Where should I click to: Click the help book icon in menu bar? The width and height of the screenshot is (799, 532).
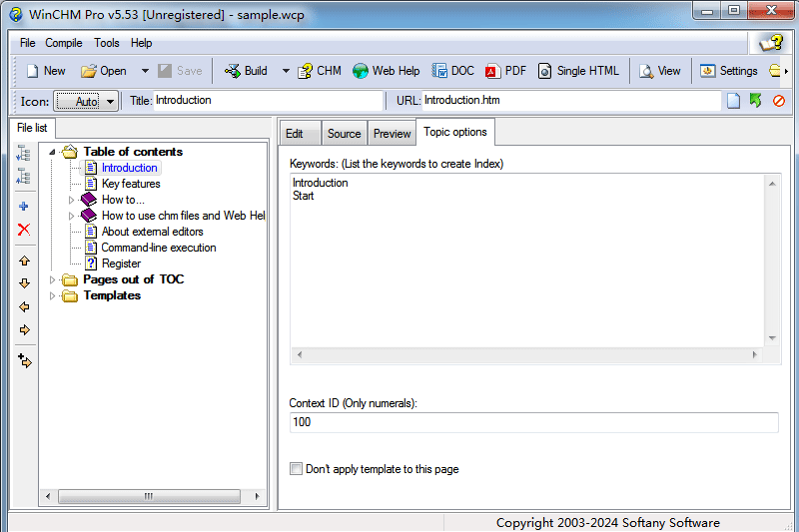[771, 43]
